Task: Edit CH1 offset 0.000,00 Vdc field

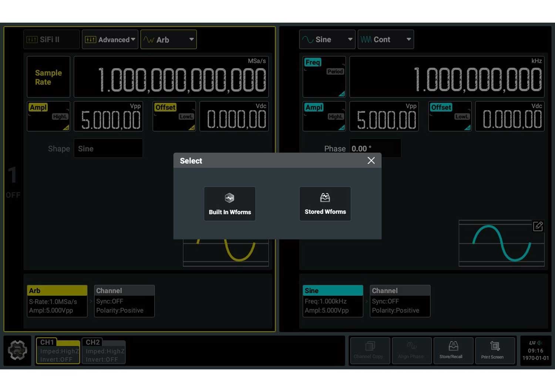Action: (x=234, y=116)
